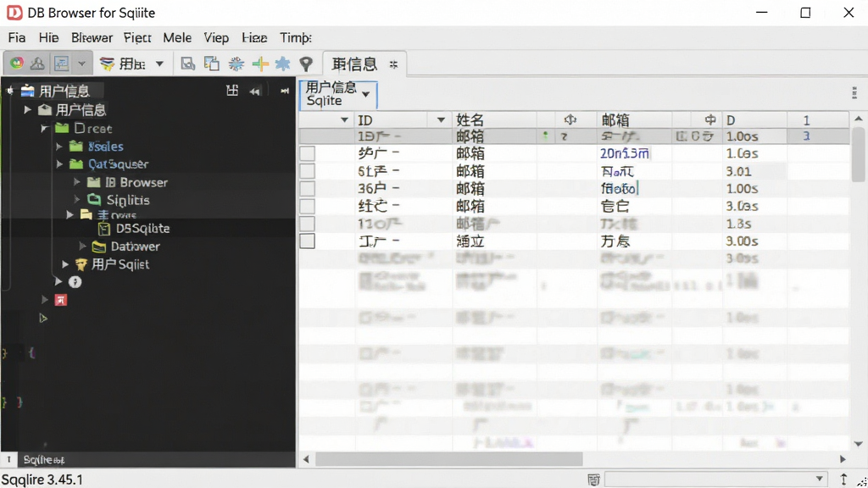Image resolution: width=868 pixels, height=488 pixels.
Task: Expand the 用户 Sqiiet node
Action: coord(64,264)
